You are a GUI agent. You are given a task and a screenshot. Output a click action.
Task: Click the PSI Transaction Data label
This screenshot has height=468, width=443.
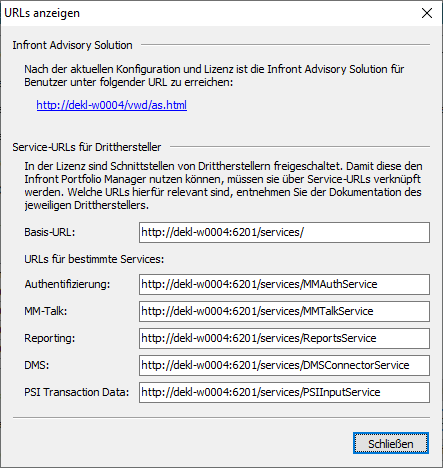tap(76, 392)
